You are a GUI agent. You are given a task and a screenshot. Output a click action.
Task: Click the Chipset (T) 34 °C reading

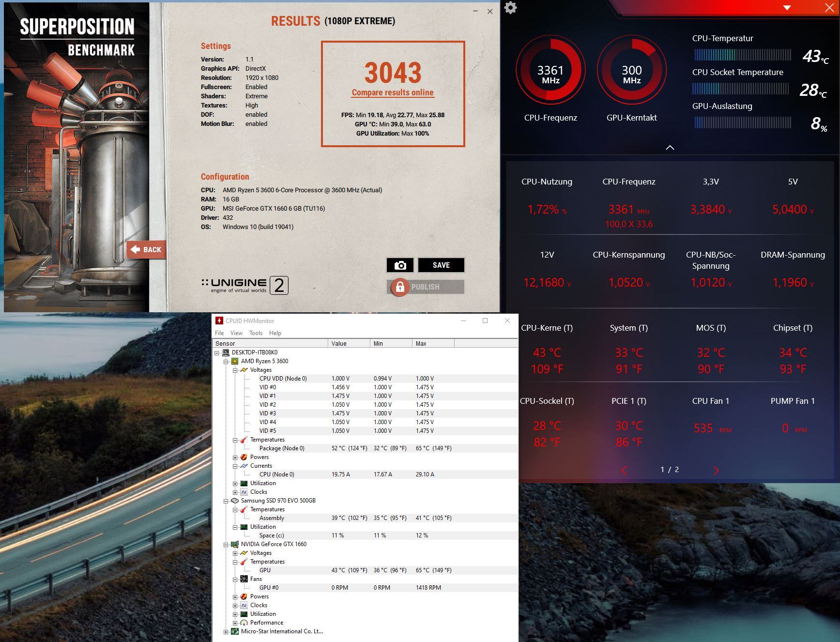tap(793, 352)
